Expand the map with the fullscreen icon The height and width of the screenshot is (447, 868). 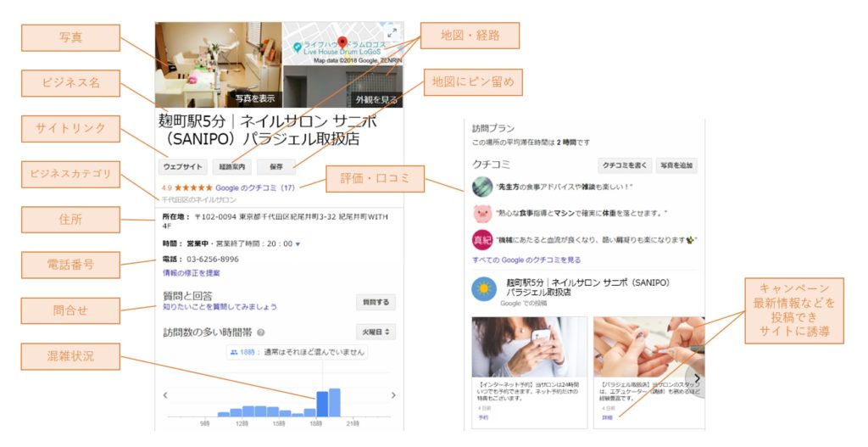pyautogui.click(x=392, y=31)
